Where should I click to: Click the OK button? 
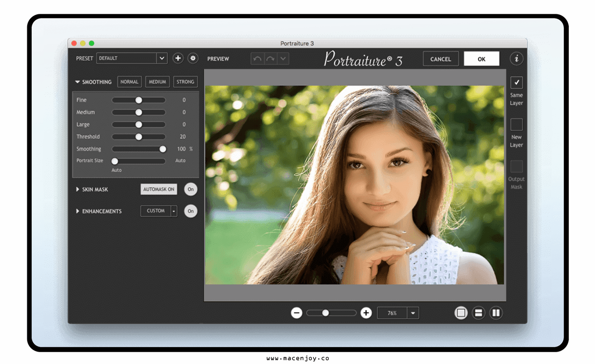[481, 59]
